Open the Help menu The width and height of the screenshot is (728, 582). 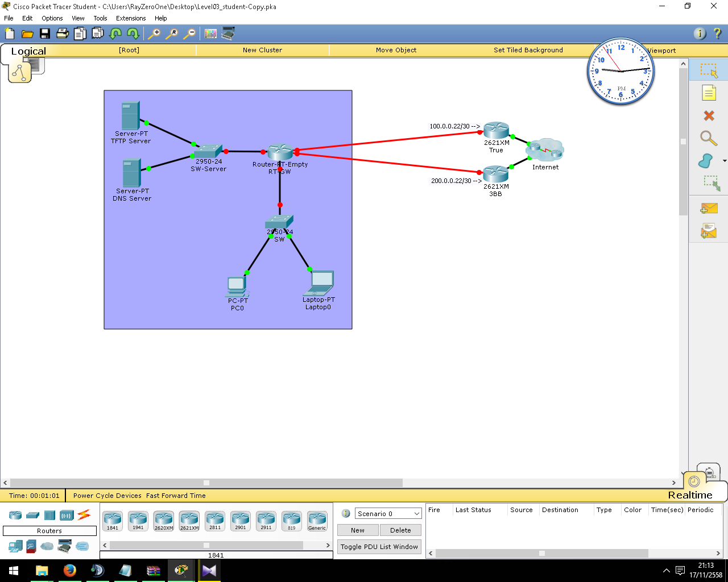click(x=161, y=18)
